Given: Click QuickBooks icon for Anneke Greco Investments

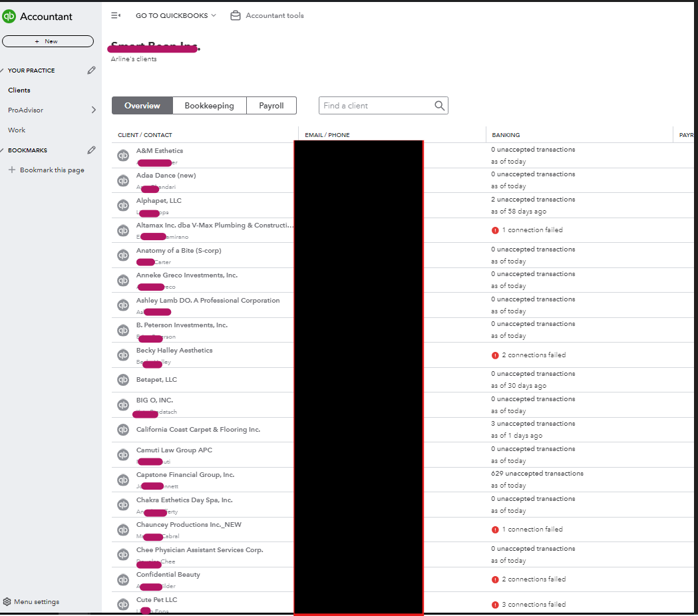Looking at the screenshot, I should tap(123, 281).
